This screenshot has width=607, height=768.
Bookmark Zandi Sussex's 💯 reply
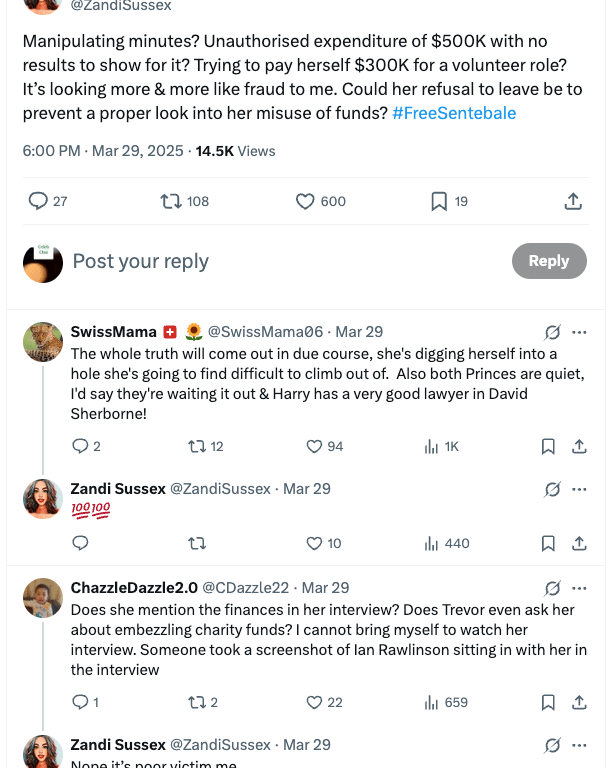point(548,543)
